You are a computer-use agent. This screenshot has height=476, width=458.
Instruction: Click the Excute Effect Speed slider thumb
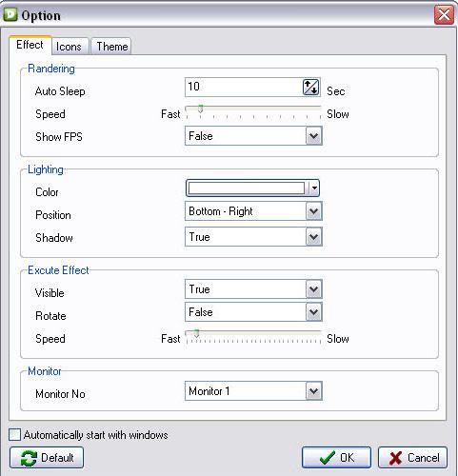tap(196, 333)
